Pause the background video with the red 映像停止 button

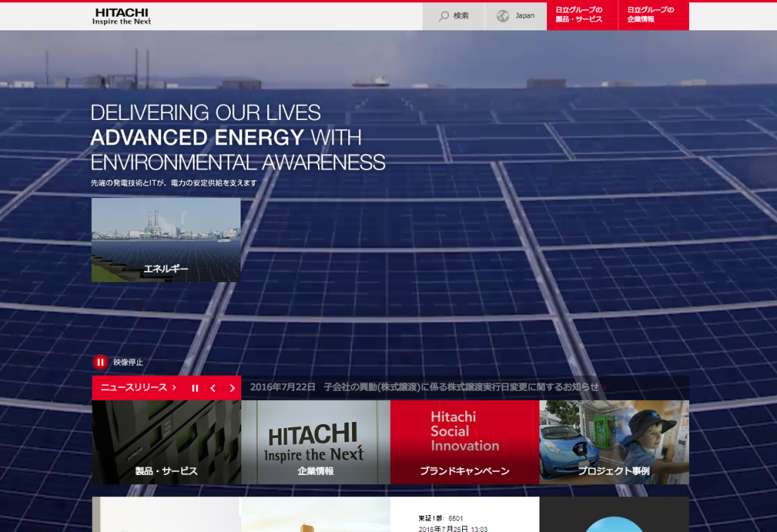(100, 362)
